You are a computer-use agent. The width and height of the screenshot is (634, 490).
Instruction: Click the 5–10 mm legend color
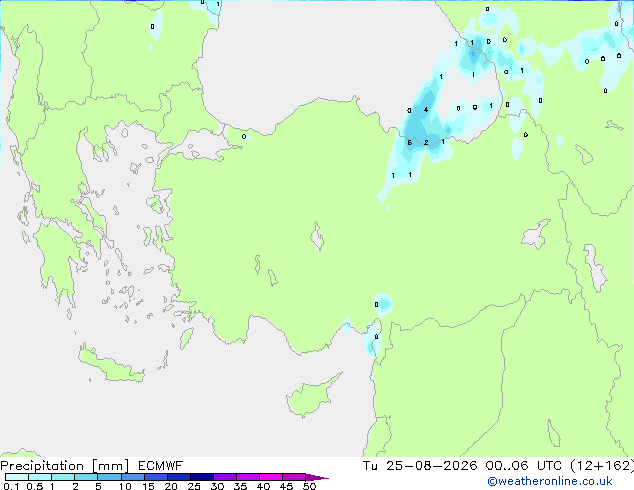tap(109, 477)
